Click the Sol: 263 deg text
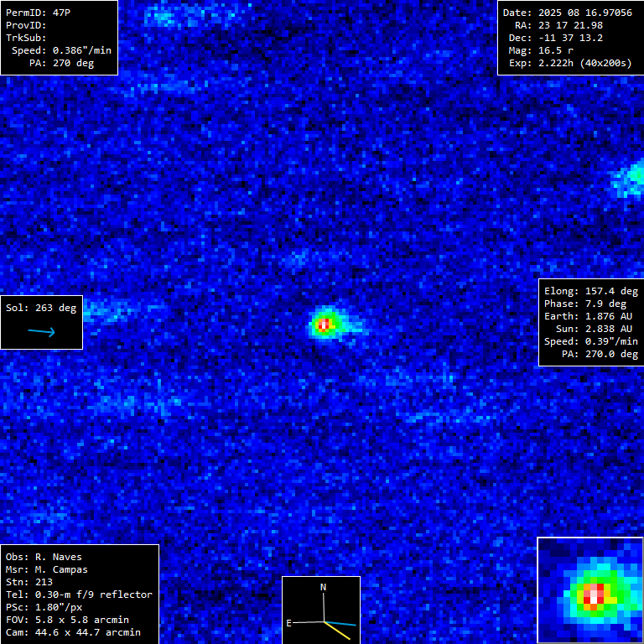This screenshot has width=644, height=644. 41,308
